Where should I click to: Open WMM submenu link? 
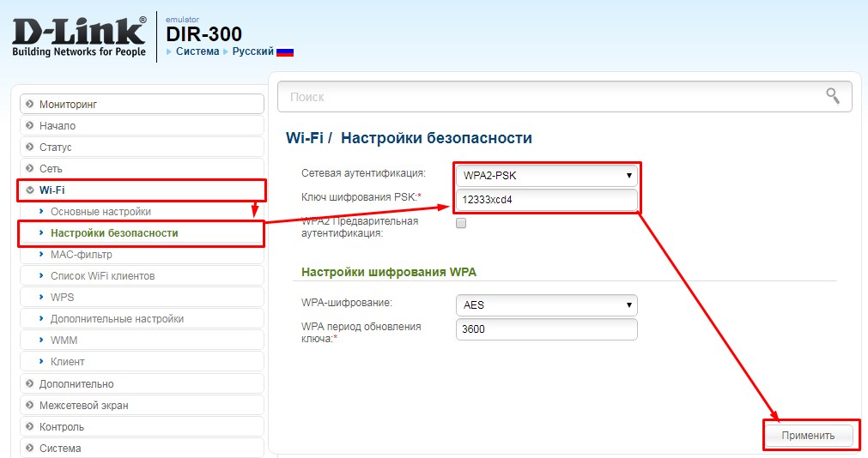[x=64, y=340]
